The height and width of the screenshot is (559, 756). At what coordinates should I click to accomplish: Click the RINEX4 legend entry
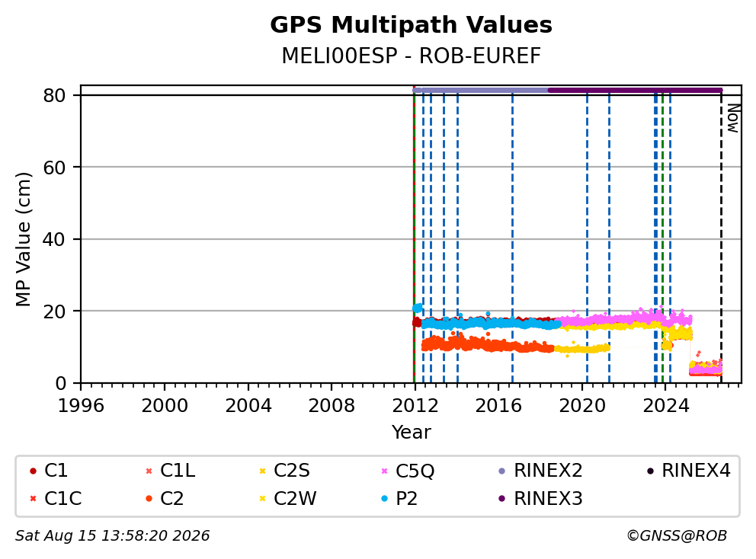point(688,471)
